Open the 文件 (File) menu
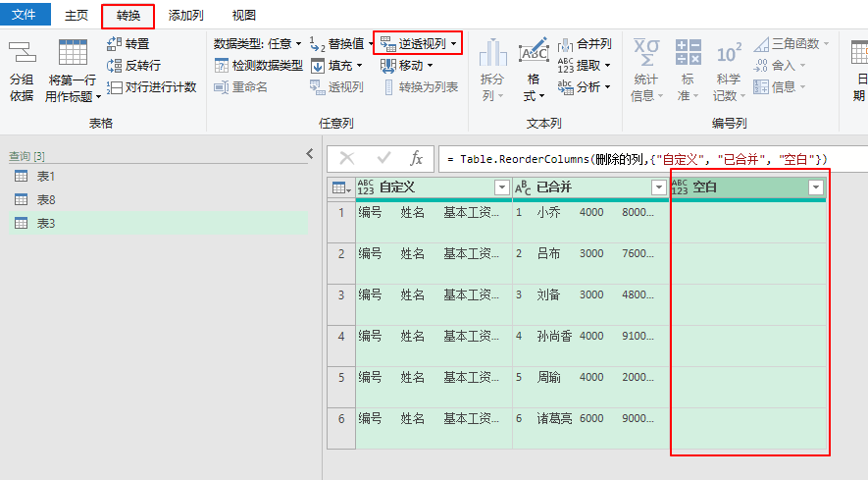 [24, 15]
